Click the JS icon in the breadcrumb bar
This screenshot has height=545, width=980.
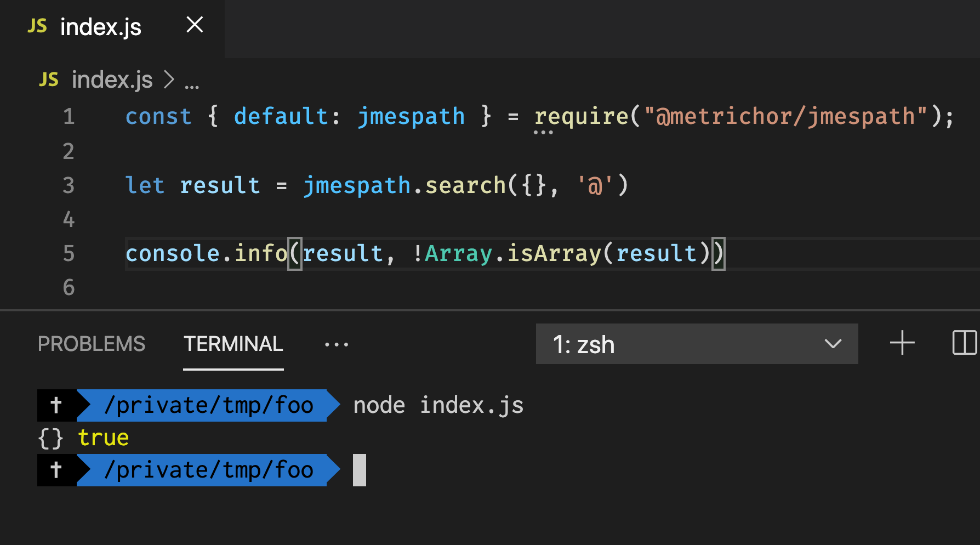pyautogui.click(x=48, y=80)
